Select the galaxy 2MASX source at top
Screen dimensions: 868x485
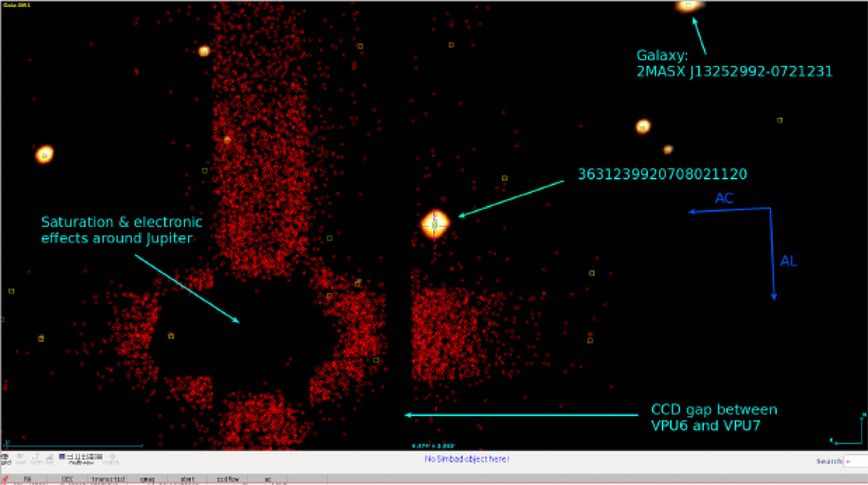click(688, 5)
